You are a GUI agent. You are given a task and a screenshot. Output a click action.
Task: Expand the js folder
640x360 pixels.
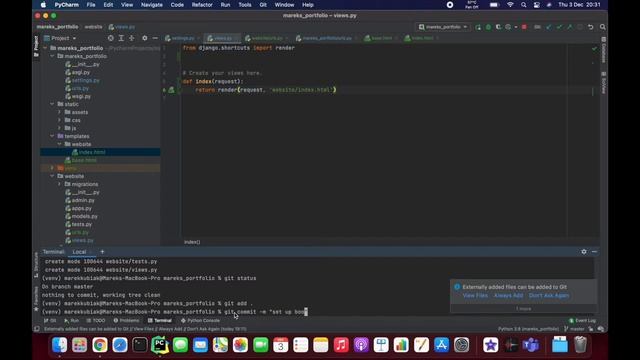click(x=60, y=128)
